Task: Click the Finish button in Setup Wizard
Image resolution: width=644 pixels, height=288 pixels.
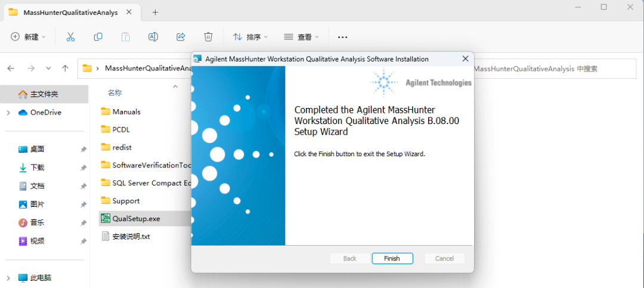Action: [x=392, y=258]
